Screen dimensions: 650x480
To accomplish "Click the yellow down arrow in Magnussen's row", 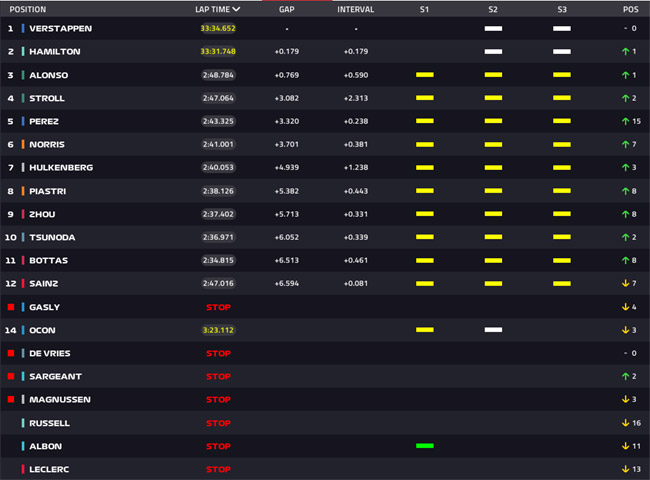I will click(626, 399).
